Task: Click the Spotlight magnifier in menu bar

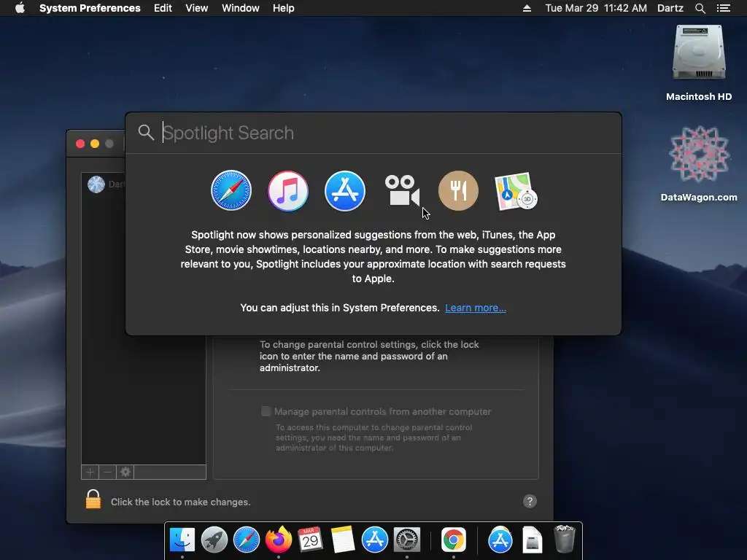Action: tap(700, 8)
